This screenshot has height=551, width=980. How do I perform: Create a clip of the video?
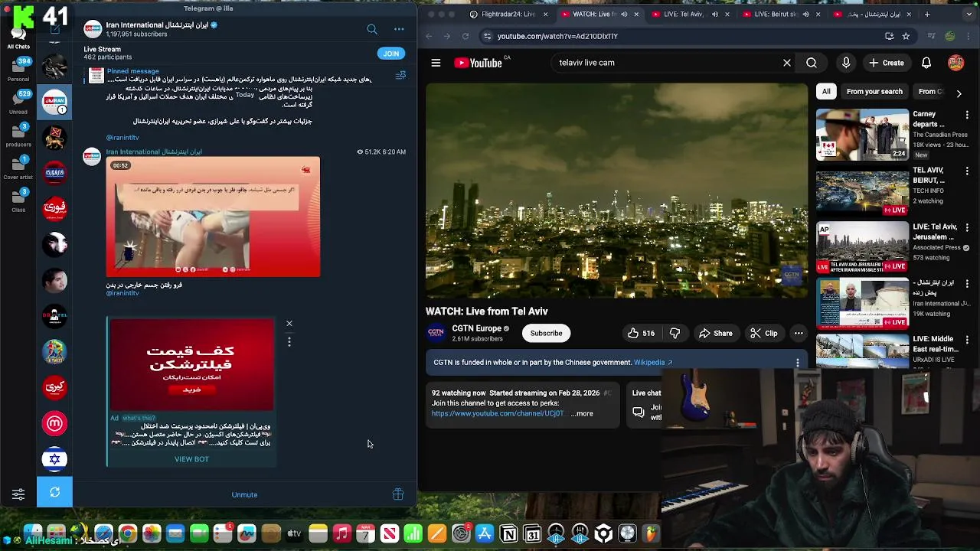[x=764, y=333]
